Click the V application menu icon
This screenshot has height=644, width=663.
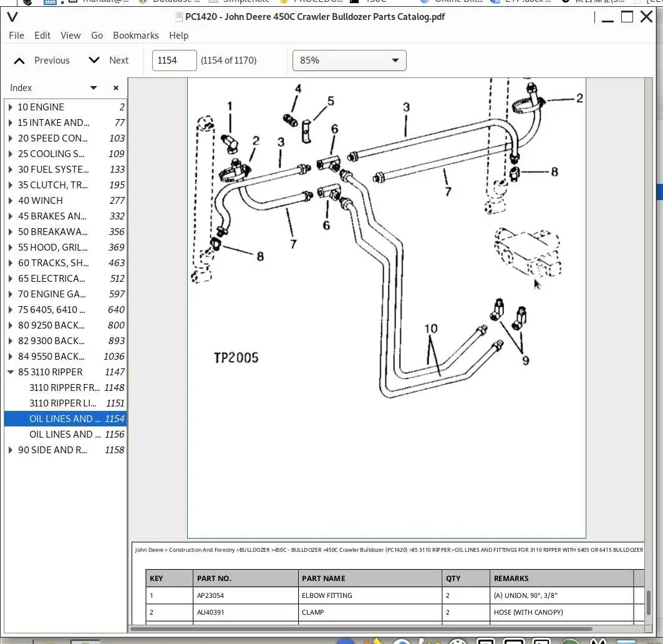click(12, 17)
